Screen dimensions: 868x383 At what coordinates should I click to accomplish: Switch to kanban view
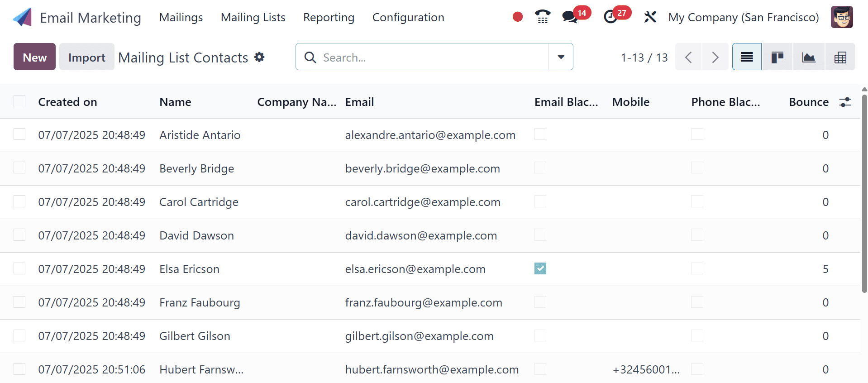point(777,57)
